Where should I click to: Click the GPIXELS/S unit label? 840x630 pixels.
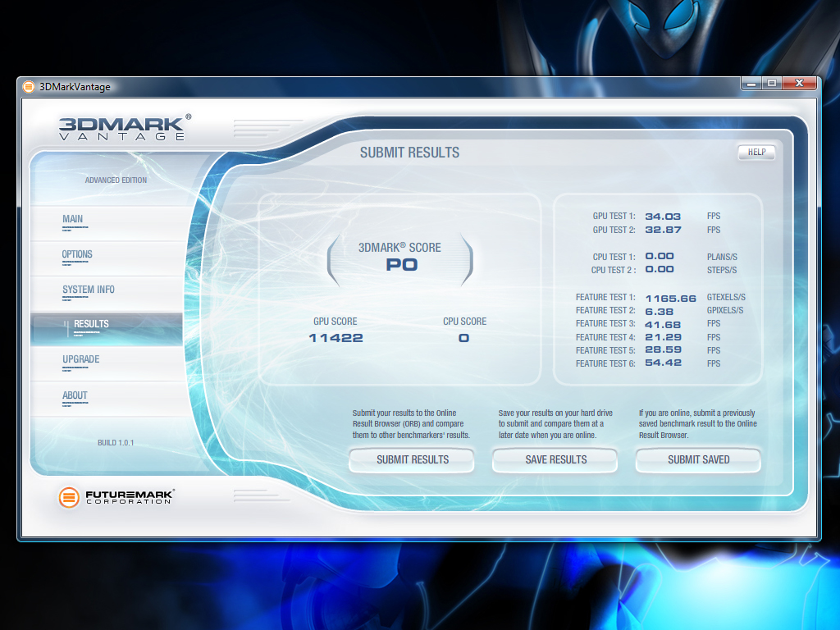tap(725, 311)
